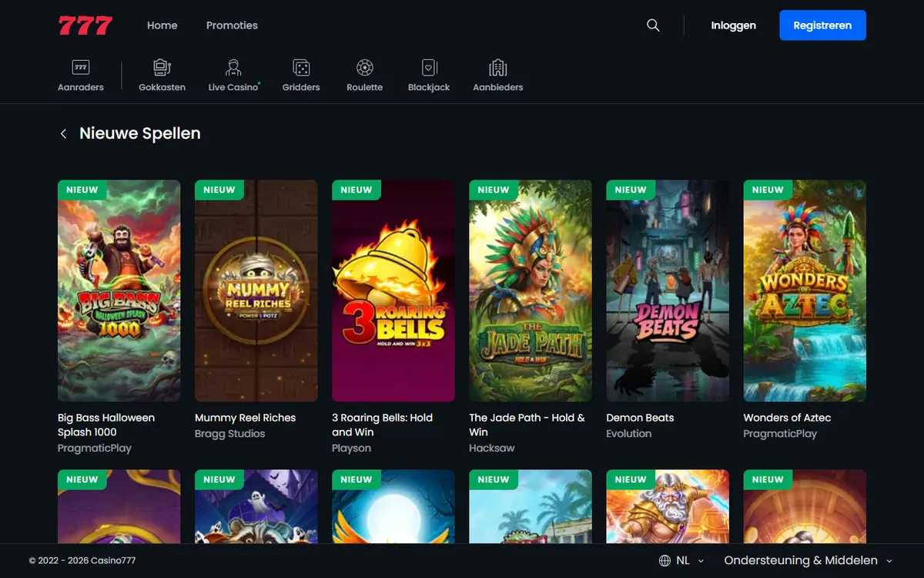
Task: Open The Jade Path game thumbnail
Action: tap(531, 291)
